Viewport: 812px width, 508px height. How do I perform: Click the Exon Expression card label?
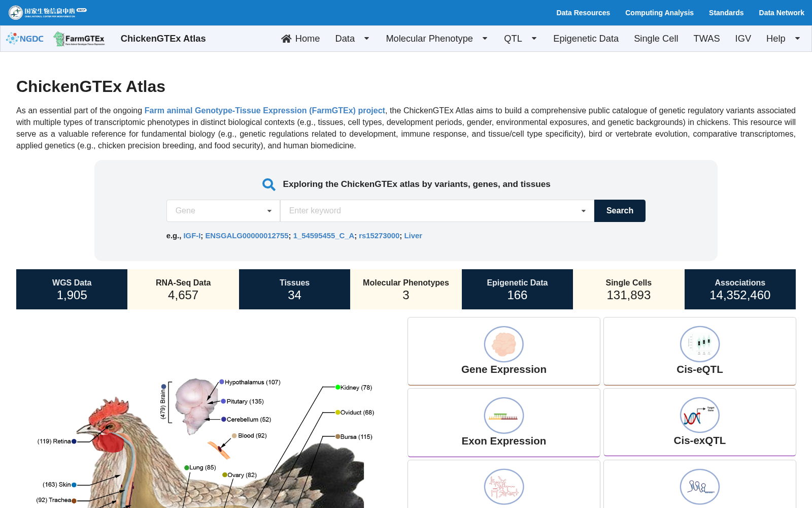pyautogui.click(x=504, y=441)
